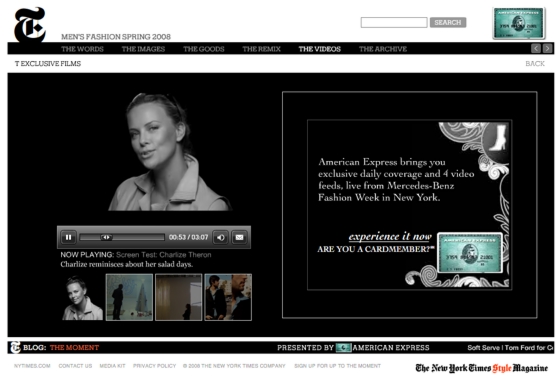The height and width of the screenshot is (380, 560).
Task: Click the previous arrow in navigation bar
Action: 536,49
